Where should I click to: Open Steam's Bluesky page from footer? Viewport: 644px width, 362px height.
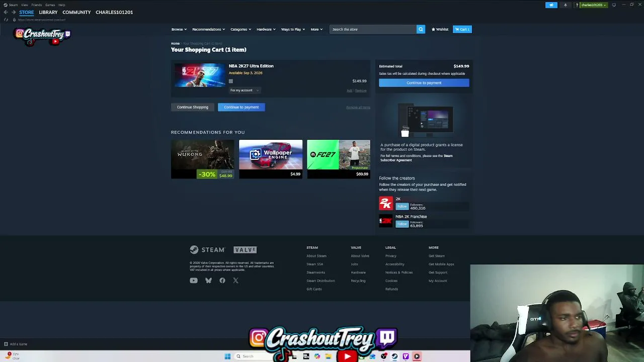tap(208, 281)
